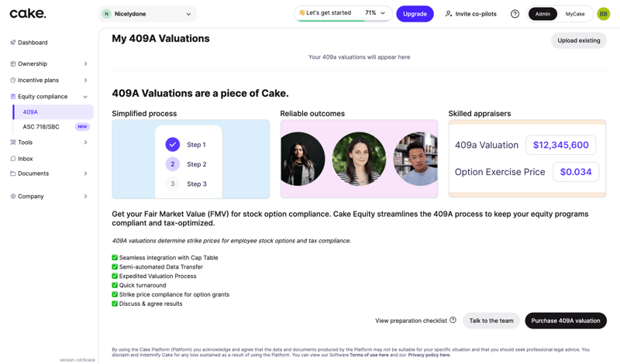This screenshot has height=364, width=620.
Task: Select Step 1 checkmark circle
Action: 173,144
